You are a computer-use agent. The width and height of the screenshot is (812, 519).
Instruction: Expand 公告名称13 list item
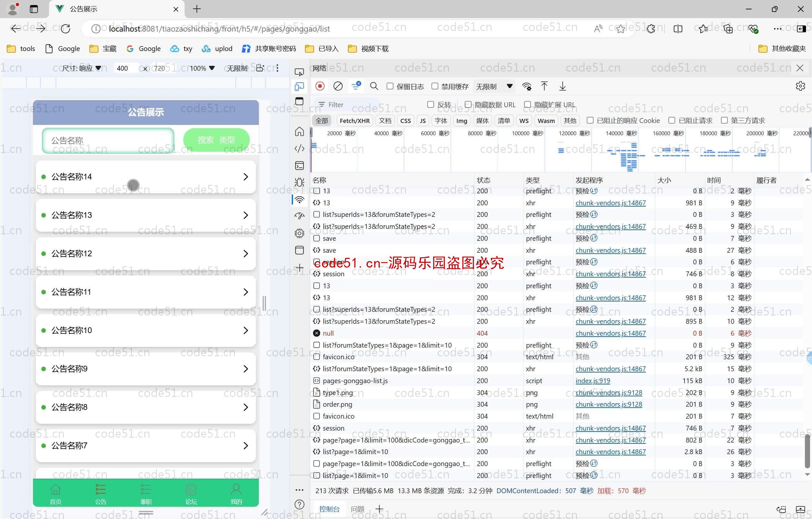(x=146, y=215)
